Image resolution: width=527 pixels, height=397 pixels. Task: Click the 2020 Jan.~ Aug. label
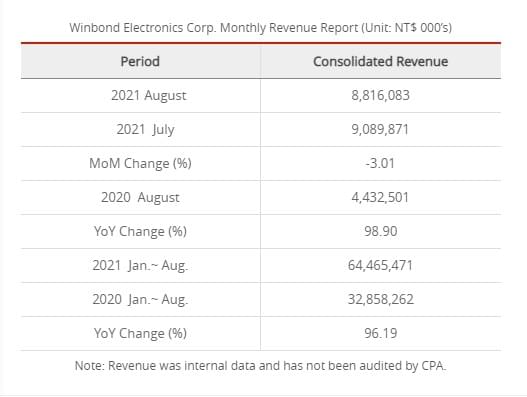[x=140, y=300]
